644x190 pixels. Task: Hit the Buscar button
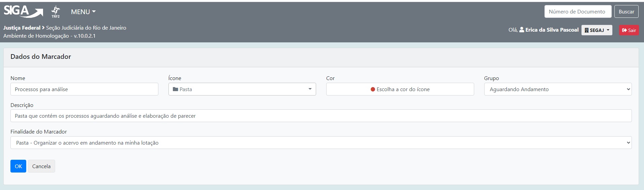tap(626, 12)
